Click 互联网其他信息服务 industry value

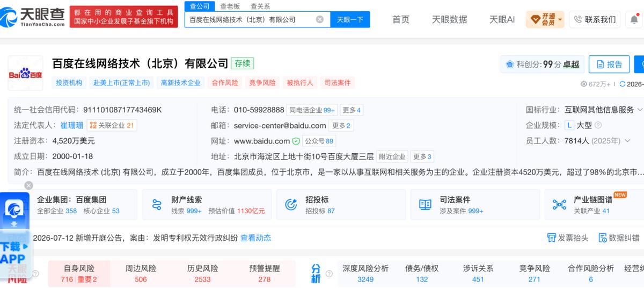point(599,110)
